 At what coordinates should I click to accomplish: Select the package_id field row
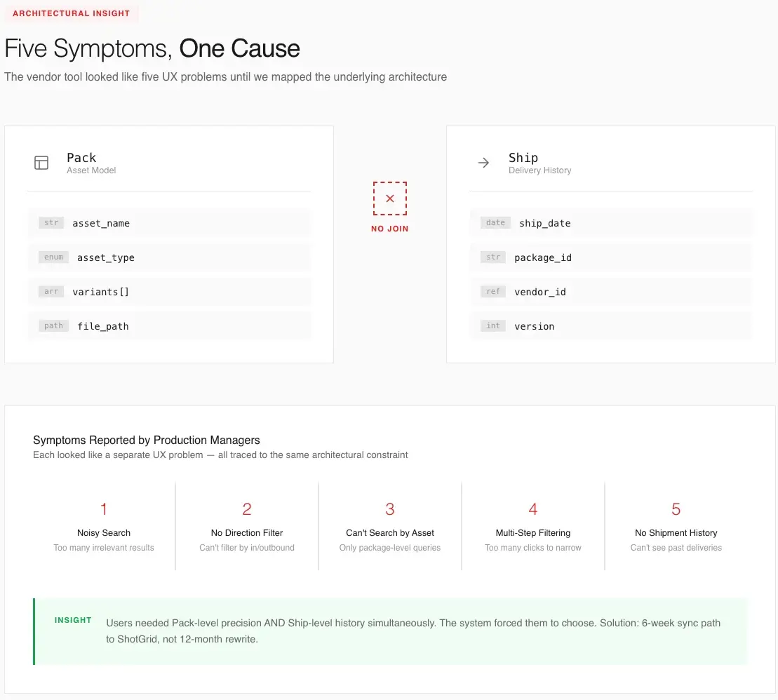tap(610, 257)
